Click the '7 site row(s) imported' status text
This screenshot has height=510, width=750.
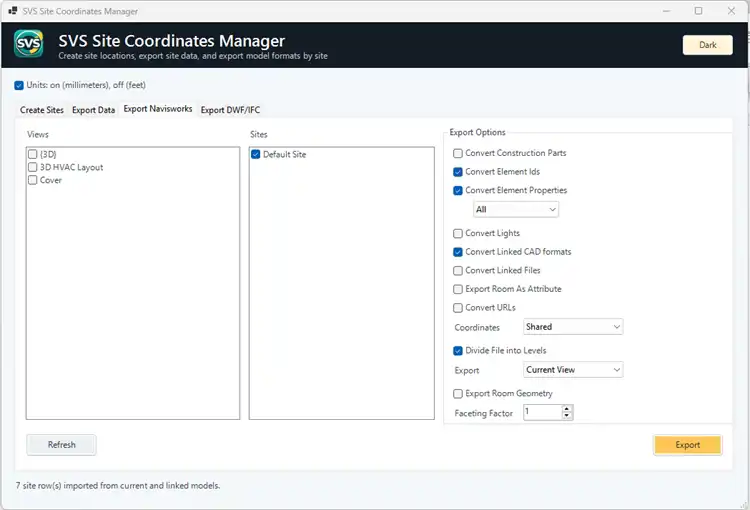[x=118, y=485]
